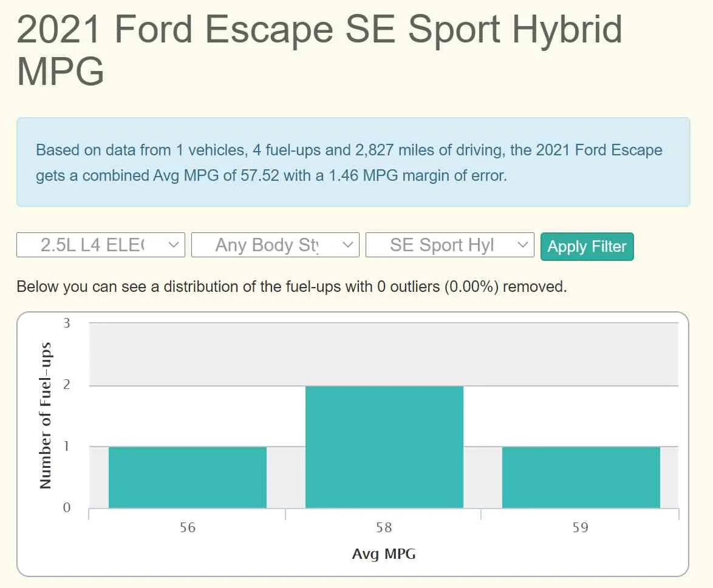Screen dimensions: 713x588
Task: Open the 2.5L L4 engine filter dropdown
Action: pos(100,245)
